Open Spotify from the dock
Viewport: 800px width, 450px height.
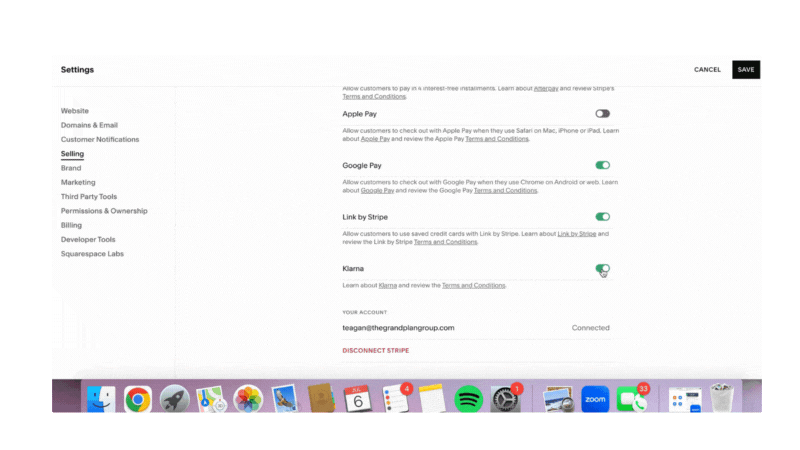coord(468,399)
